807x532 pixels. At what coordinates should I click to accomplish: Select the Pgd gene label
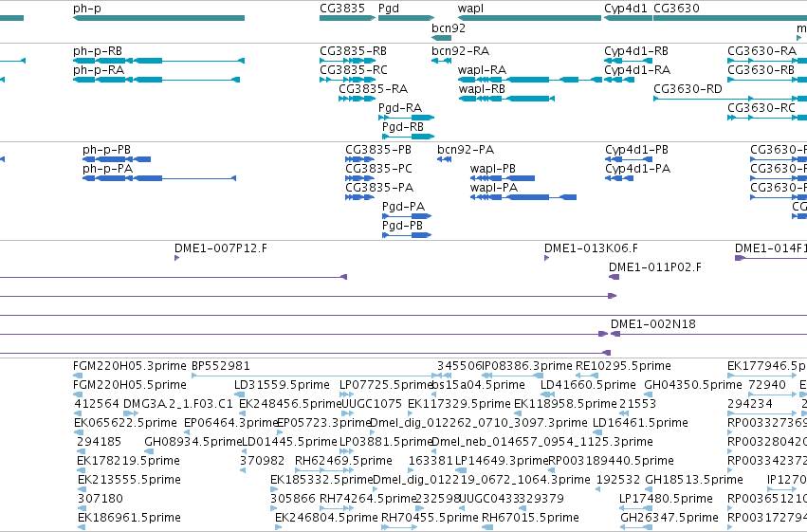tap(389, 9)
